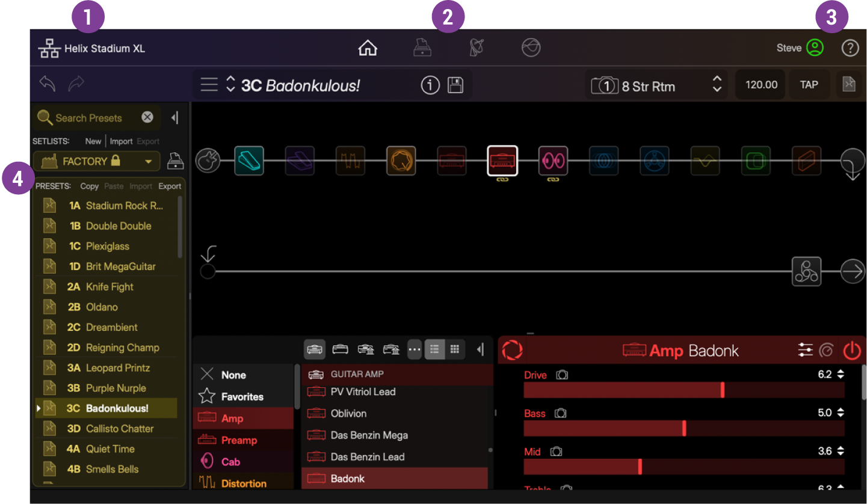This screenshot has width=867, height=504.
Task: Click the Home icon in top bar
Action: pyautogui.click(x=368, y=48)
